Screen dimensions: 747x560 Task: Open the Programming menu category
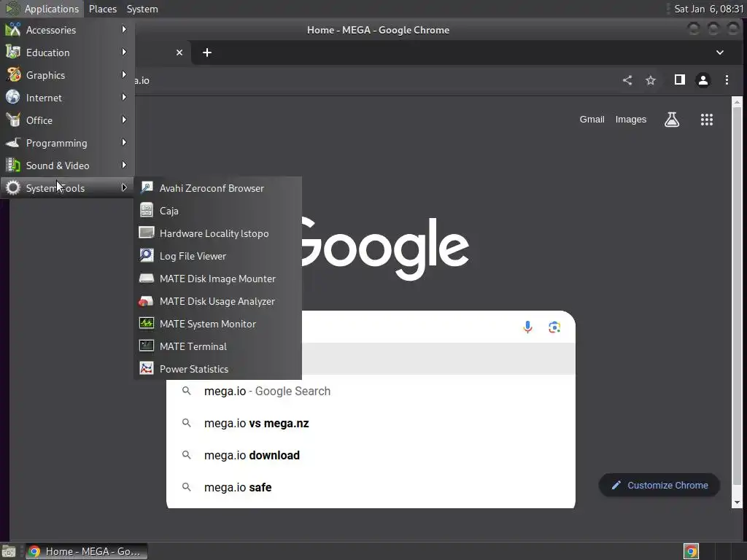[67, 143]
